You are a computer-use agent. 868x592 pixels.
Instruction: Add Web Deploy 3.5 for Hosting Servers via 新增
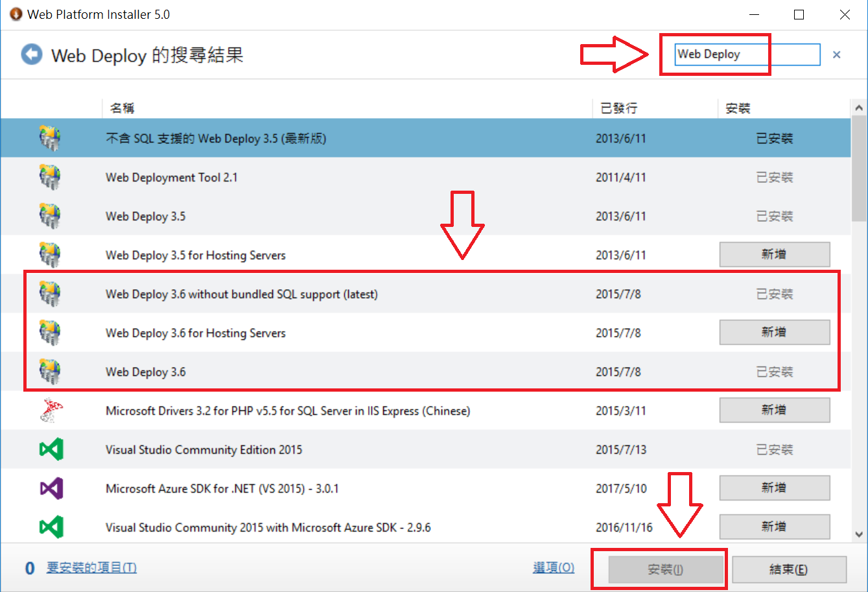point(775,254)
